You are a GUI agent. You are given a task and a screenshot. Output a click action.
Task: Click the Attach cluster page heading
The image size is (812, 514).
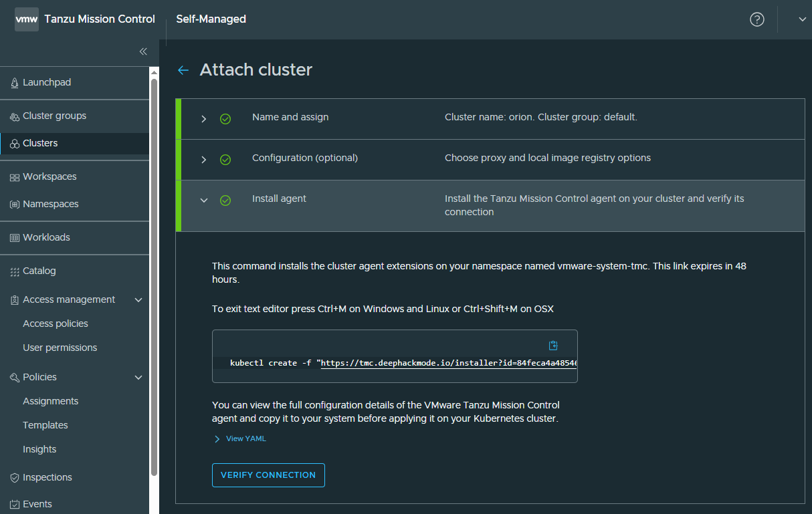(256, 70)
